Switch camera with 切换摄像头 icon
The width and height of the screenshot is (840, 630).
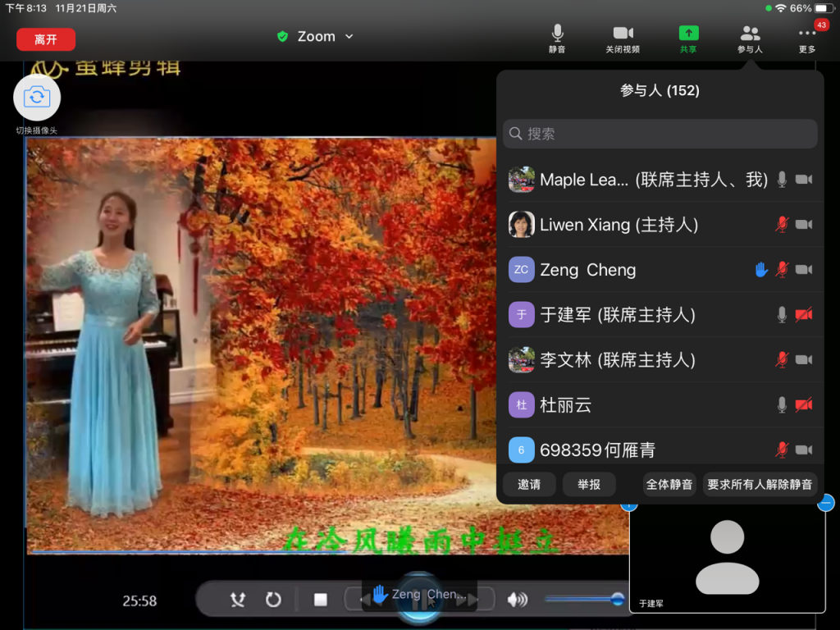tap(36, 98)
